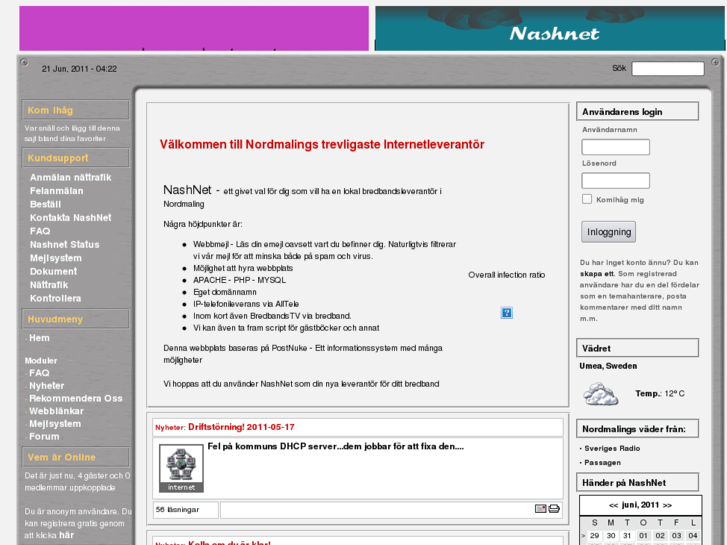Open Felanmälan in Kundsupport menu

(x=57, y=191)
